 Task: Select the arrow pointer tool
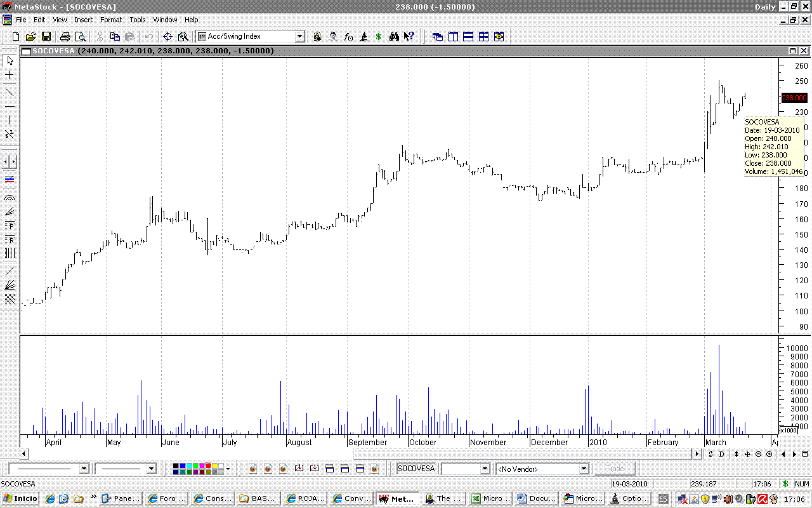[x=10, y=61]
